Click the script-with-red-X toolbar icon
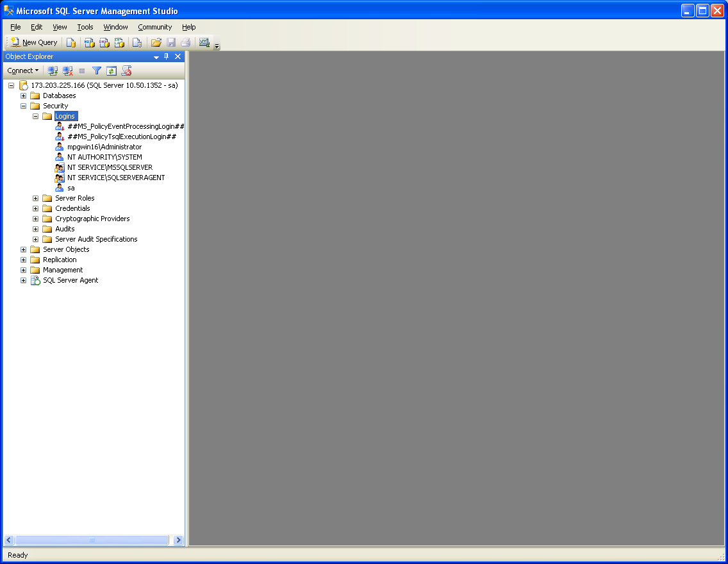The width and height of the screenshot is (728, 564). point(126,70)
